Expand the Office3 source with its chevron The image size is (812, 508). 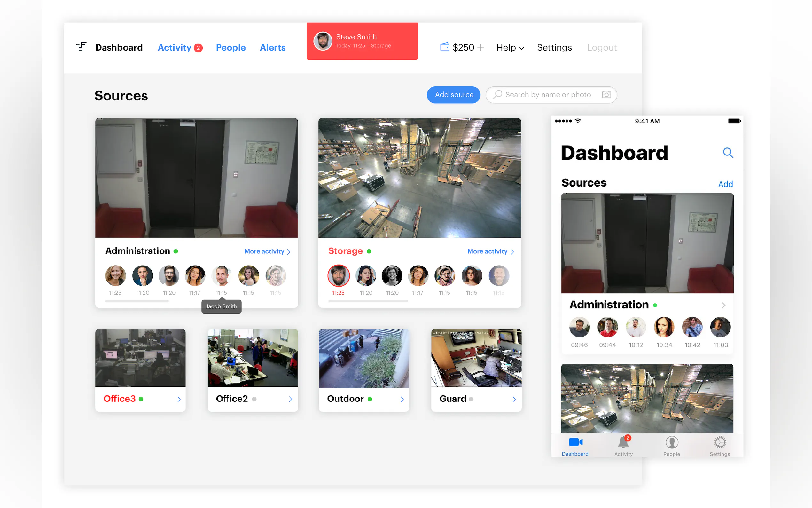[179, 399]
